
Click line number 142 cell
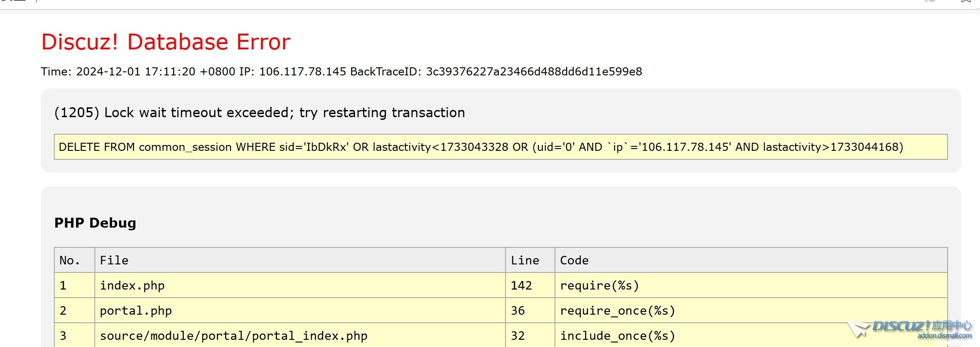point(521,286)
